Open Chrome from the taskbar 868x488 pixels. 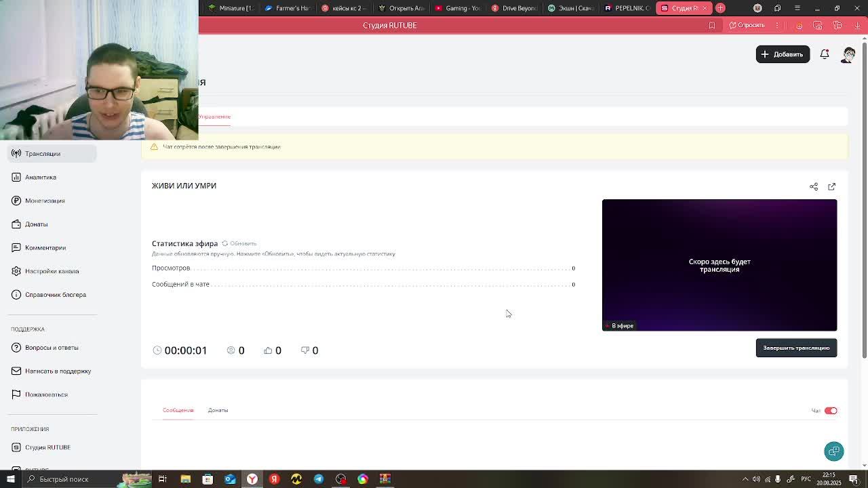(x=363, y=479)
